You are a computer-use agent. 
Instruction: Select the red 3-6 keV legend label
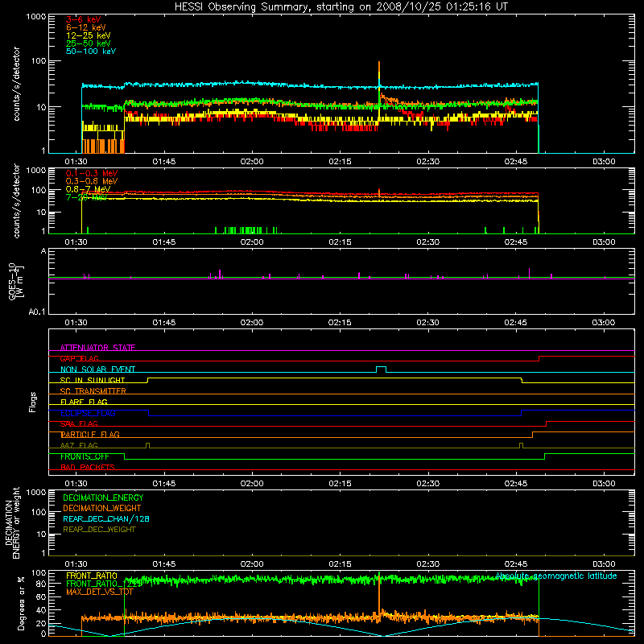click(84, 19)
